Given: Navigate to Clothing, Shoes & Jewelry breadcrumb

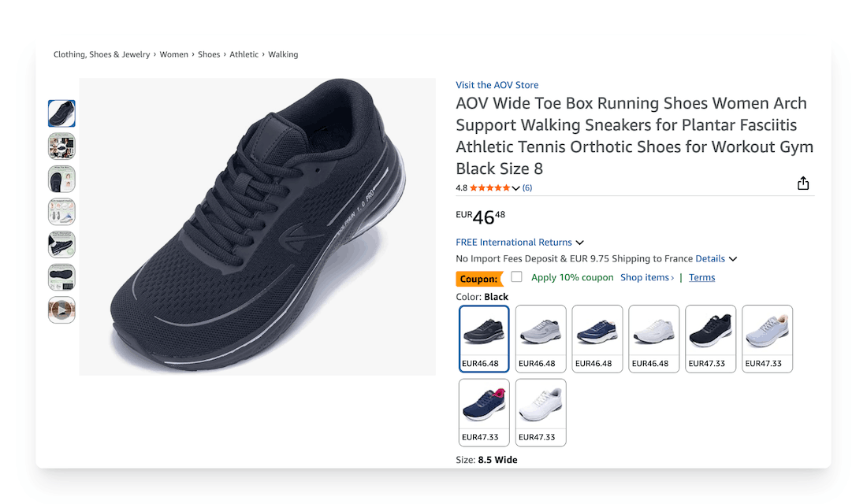Looking at the screenshot, I should (x=101, y=54).
